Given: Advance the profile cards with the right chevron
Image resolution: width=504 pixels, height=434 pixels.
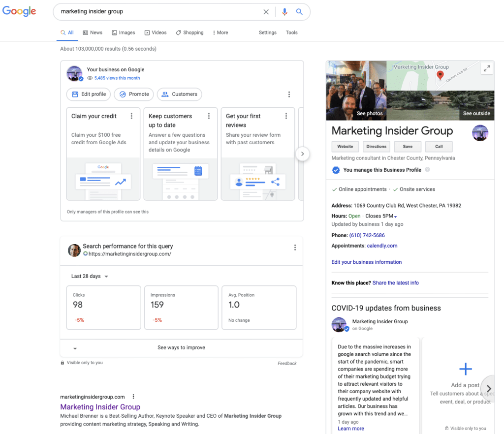Looking at the screenshot, I should click(x=302, y=154).
